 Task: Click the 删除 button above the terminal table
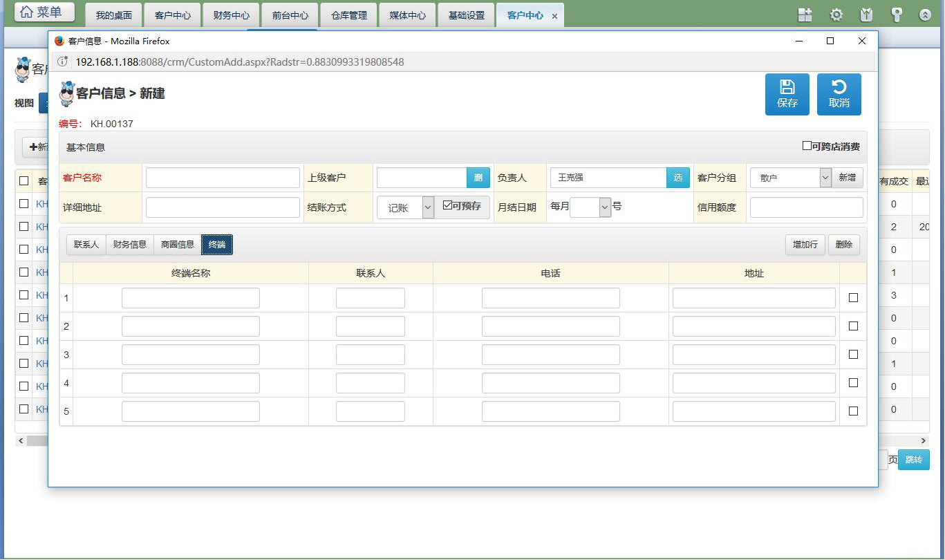point(844,245)
